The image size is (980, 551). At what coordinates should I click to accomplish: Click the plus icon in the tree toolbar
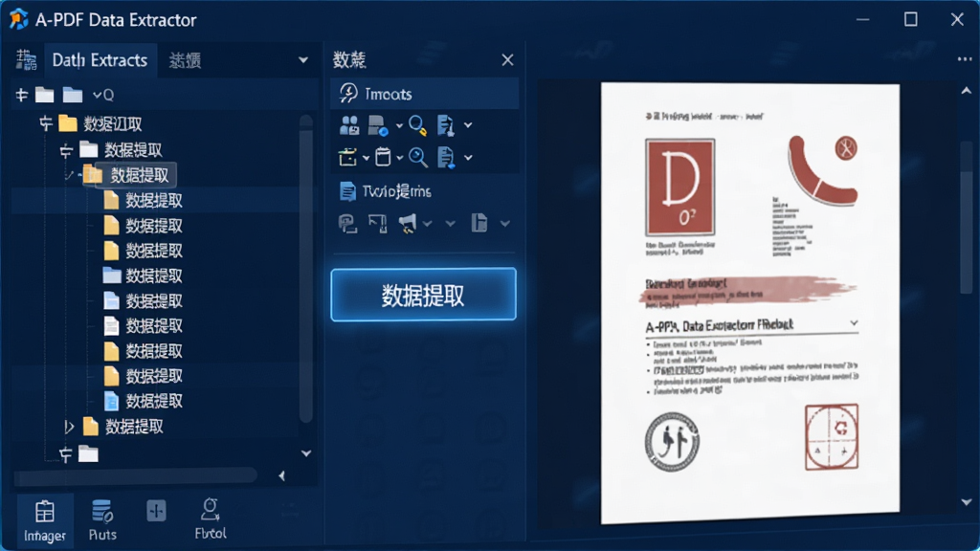coord(22,95)
